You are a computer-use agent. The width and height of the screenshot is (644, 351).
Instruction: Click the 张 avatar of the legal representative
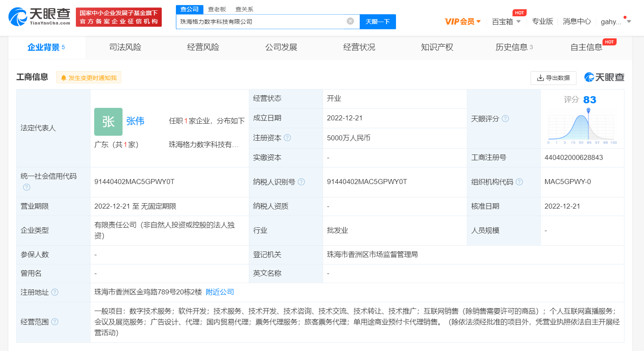(108, 122)
